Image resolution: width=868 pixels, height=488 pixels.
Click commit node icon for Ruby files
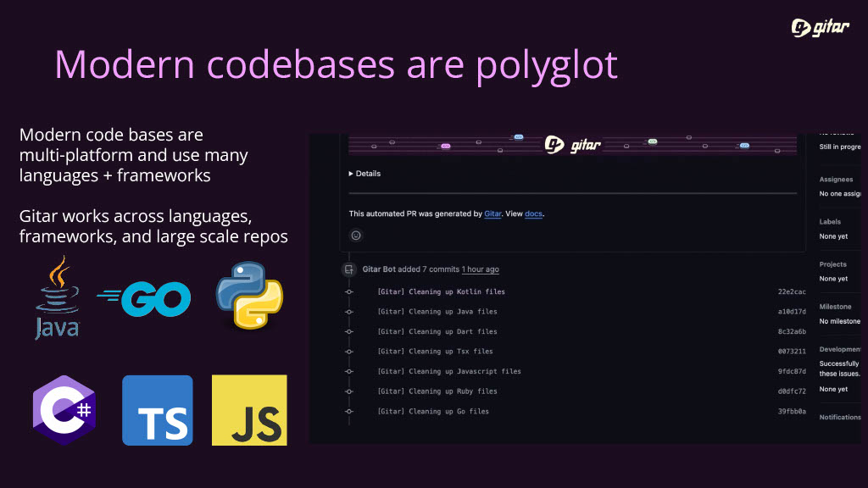(x=348, y=391)
